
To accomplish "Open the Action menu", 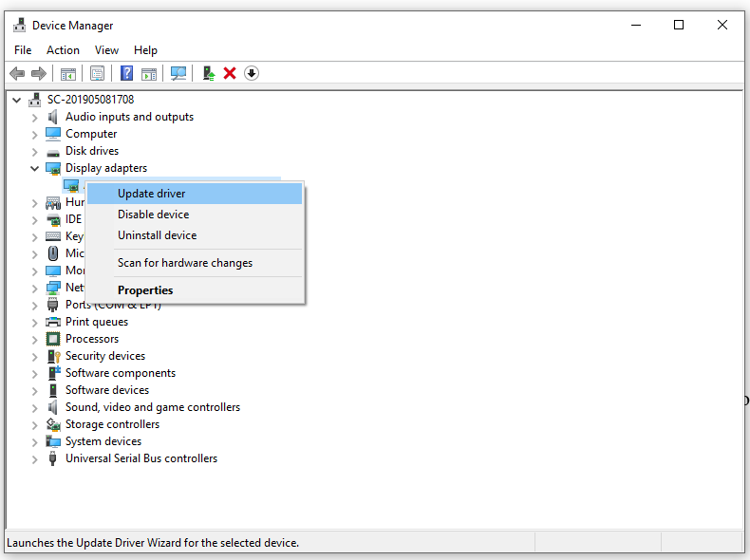I will pos(63,50).
